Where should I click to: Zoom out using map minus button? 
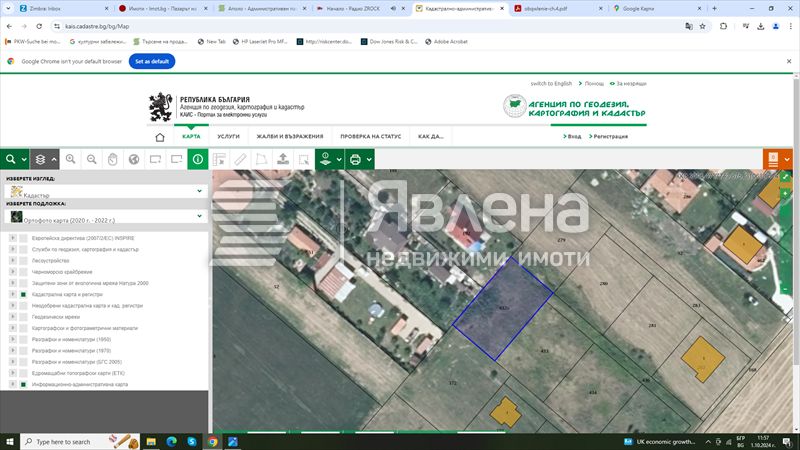tap(785, 290)
